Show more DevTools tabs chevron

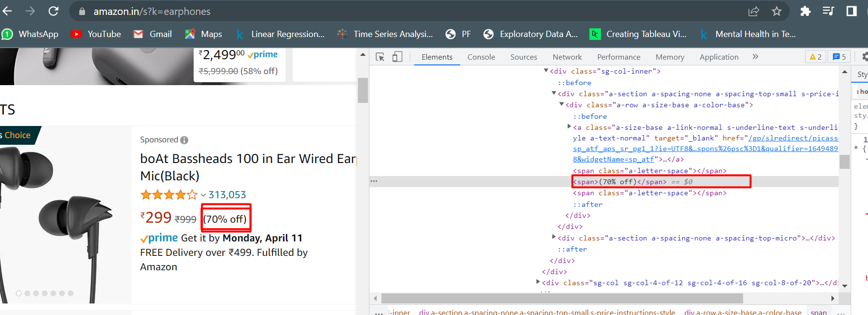pos(755,57)
